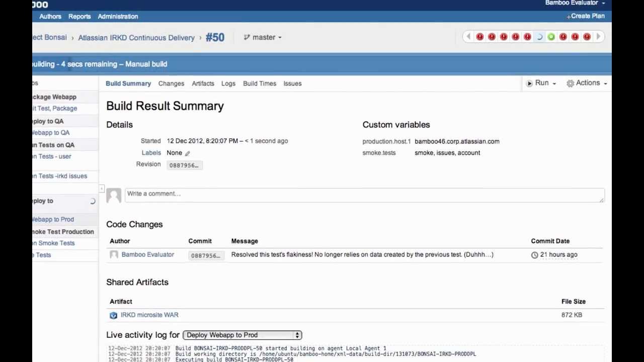
Task: Open the Project Bonsai breadcrumb link
Action: (49, 38)
